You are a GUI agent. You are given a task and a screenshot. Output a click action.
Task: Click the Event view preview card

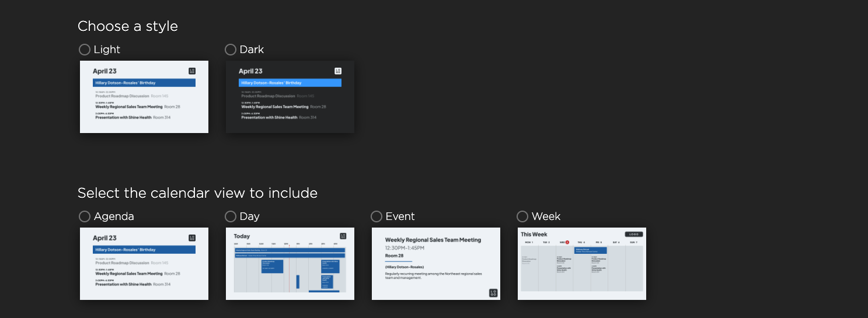(x=436, y=264)
